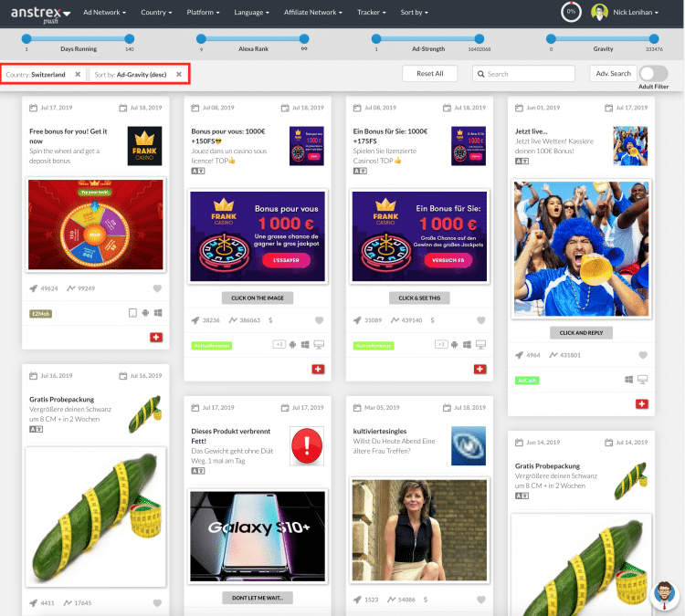Click Android icon on Free bonus card
This screenshot has width=685, height=616.
click(145, 313)
